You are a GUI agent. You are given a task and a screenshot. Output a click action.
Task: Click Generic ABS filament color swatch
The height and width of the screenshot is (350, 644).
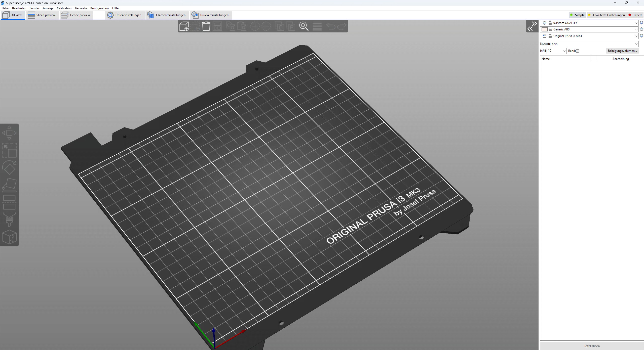point(544,29)
